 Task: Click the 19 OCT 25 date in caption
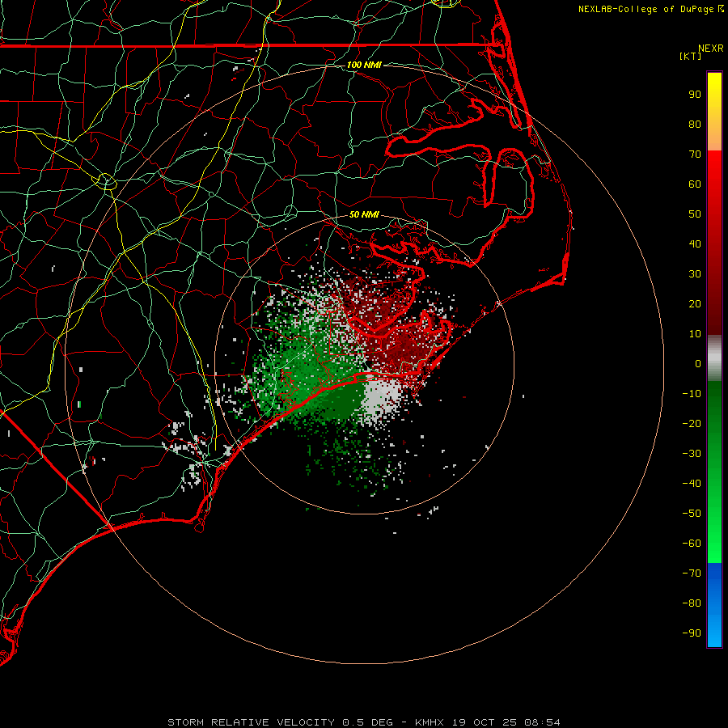(485, 722)
